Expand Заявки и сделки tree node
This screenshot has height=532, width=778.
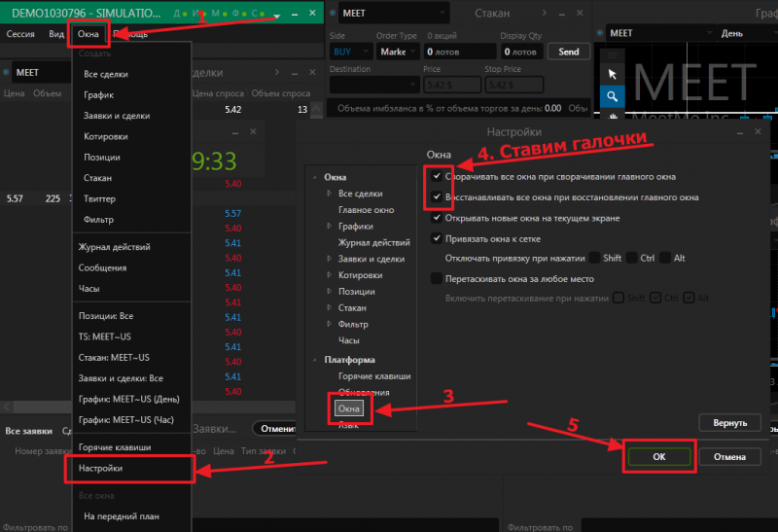329,259
